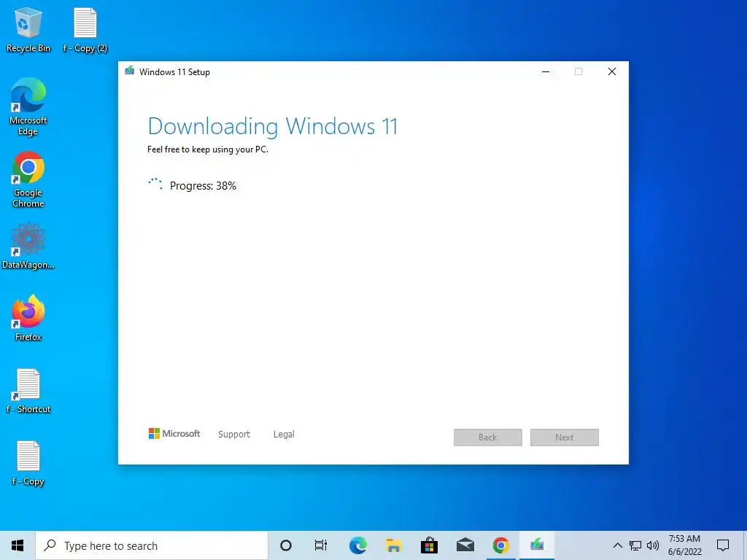747x560 pixels.
Task: Switch to Chrome on the taskbar
Action: (x=500, y=545)
